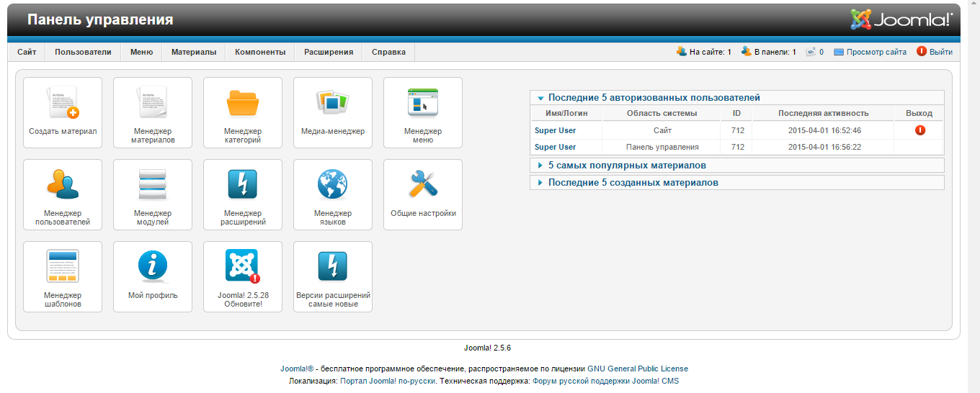Click Super User in the Сайт row
The image size is (980, 393).
tap(555, 130)
